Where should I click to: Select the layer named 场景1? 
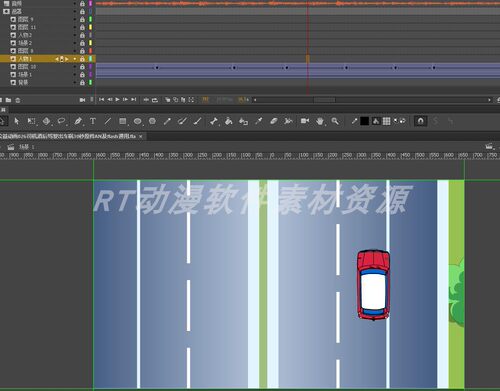click(25, 75)
